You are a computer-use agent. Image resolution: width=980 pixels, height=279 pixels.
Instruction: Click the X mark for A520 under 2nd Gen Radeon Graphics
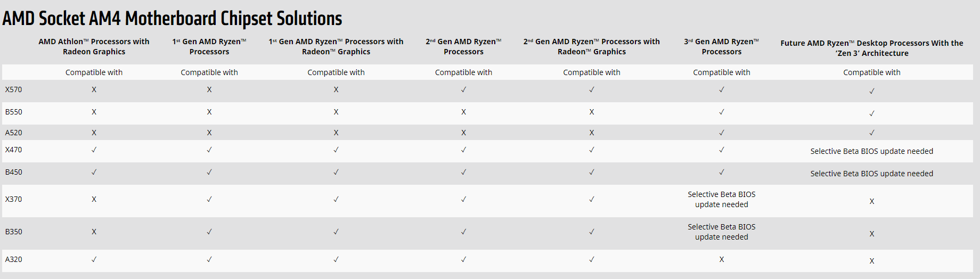tap(592, 133)
